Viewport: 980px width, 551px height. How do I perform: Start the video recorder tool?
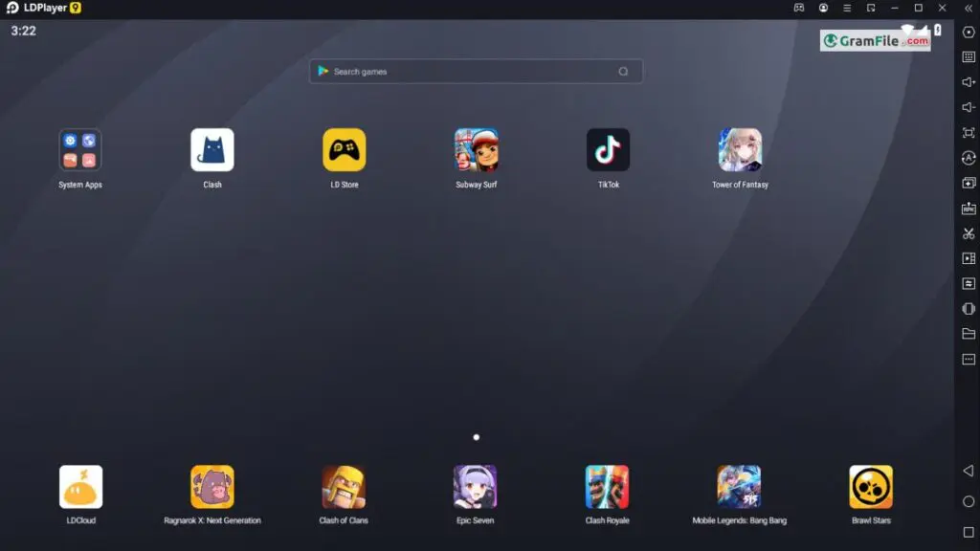click(x=969, y=258)
